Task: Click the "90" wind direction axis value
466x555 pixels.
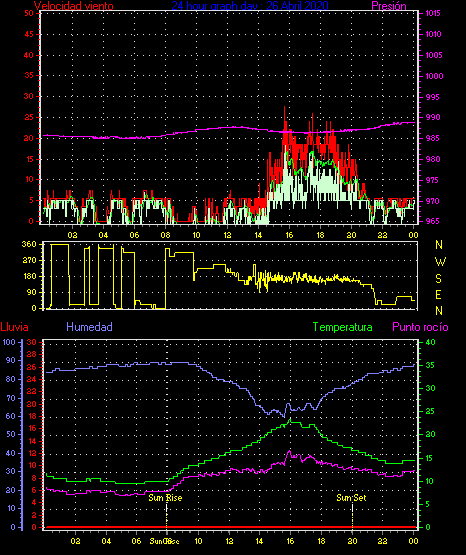Action: (x=32, y=292)
